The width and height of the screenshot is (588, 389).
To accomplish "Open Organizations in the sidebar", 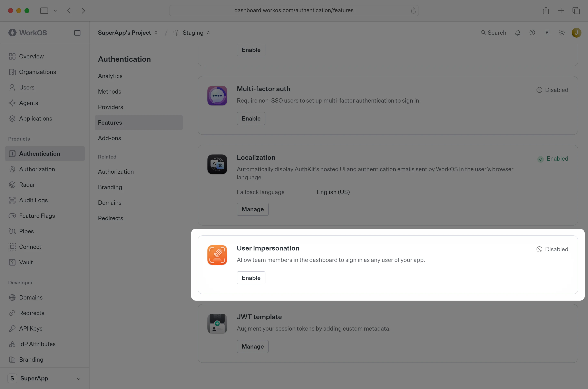I will coord(45,72).
